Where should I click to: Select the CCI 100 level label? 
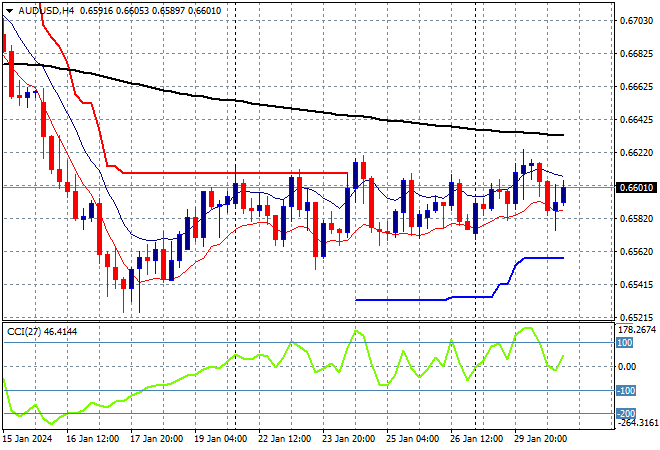click(625, 343)
